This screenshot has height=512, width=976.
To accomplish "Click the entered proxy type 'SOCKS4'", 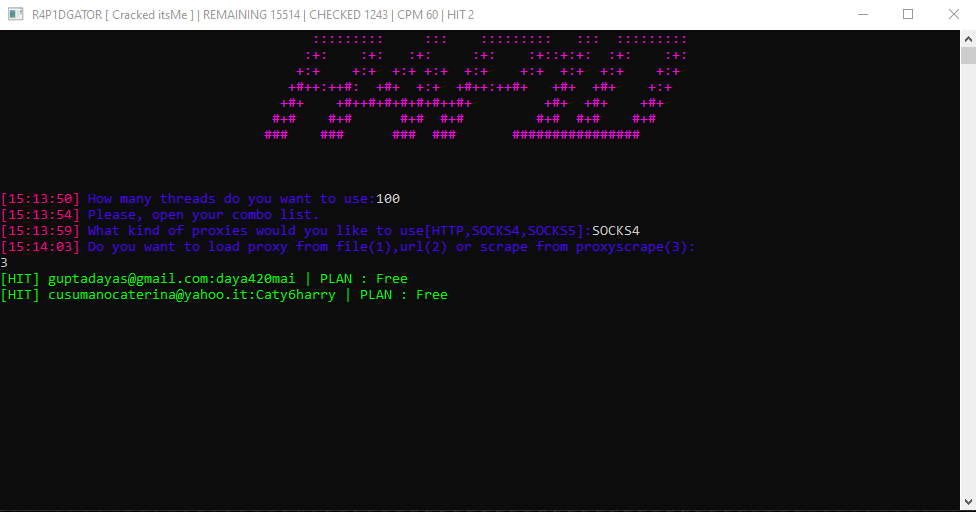I will (x=616, y=231).
